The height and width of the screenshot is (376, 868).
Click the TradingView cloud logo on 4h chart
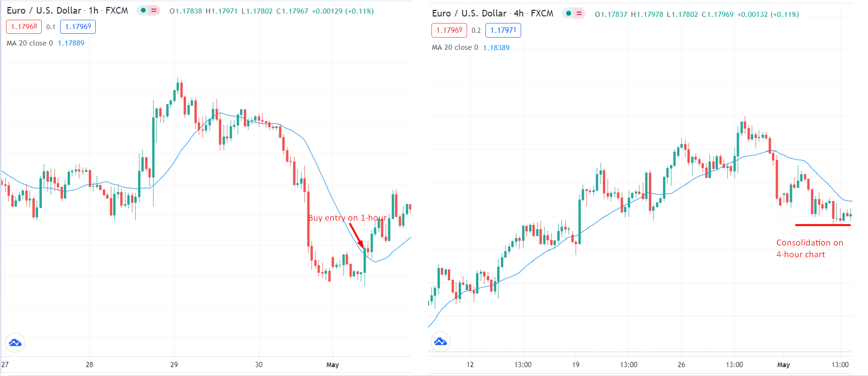pos(440,342)
